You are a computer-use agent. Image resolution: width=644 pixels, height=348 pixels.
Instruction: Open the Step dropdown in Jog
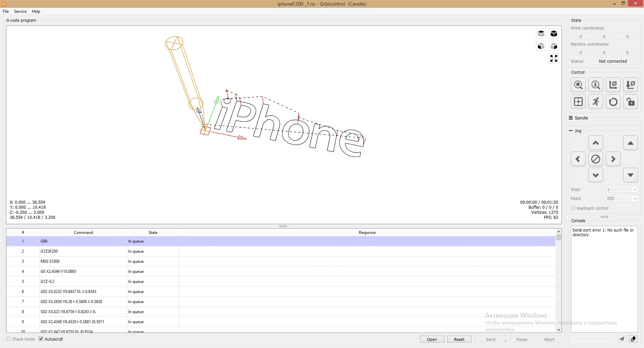(622, 190)
